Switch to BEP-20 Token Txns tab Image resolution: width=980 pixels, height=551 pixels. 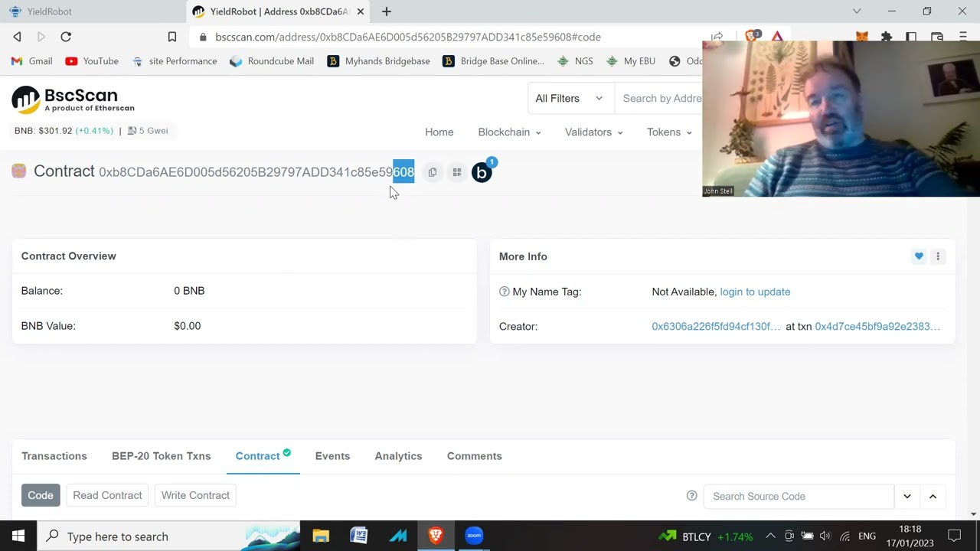(162, 456)
